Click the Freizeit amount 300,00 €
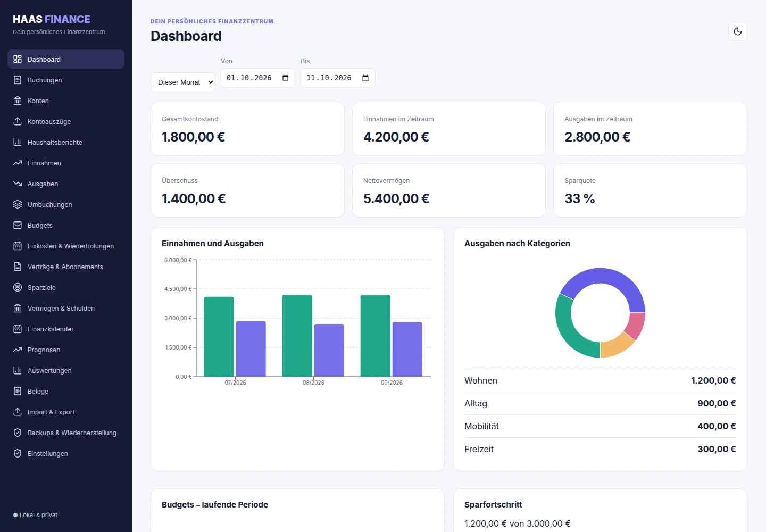 pos(717,449)
